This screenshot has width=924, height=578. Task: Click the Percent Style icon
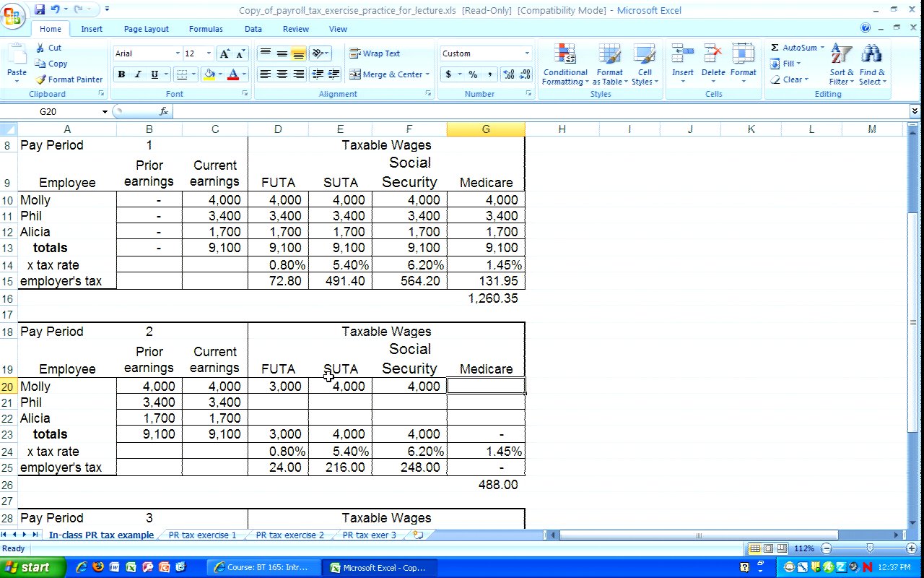pos(473,74)
